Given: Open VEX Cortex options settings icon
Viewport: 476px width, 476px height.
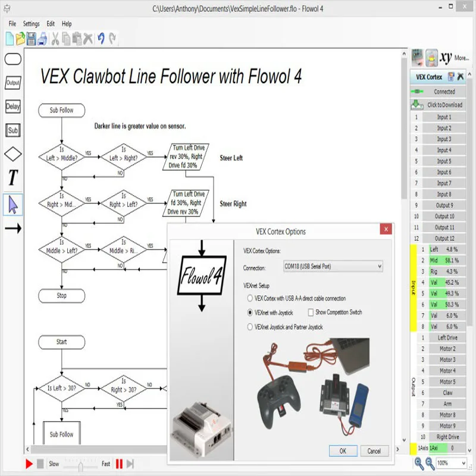Looking at the screenshot, I should click(x=451, y=77).
